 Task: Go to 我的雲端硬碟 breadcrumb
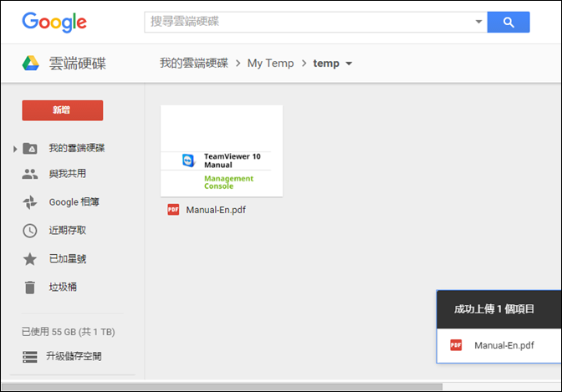tap(194, 63)
